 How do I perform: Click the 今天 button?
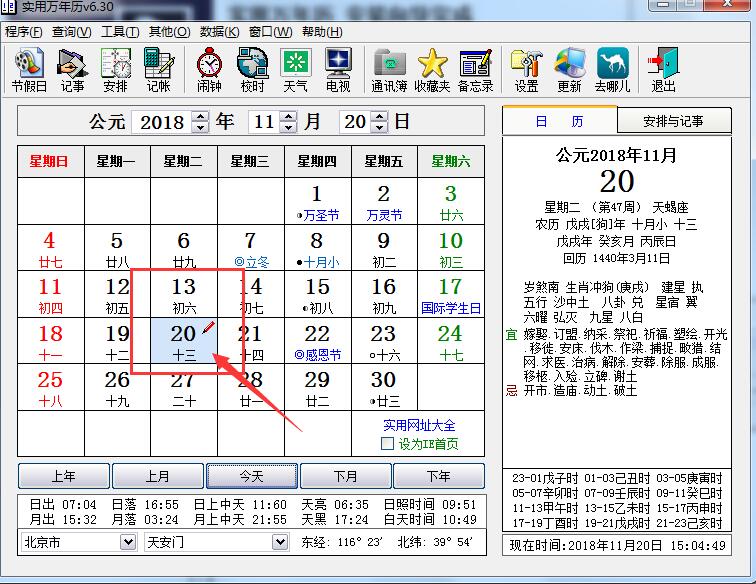point(252,476)
